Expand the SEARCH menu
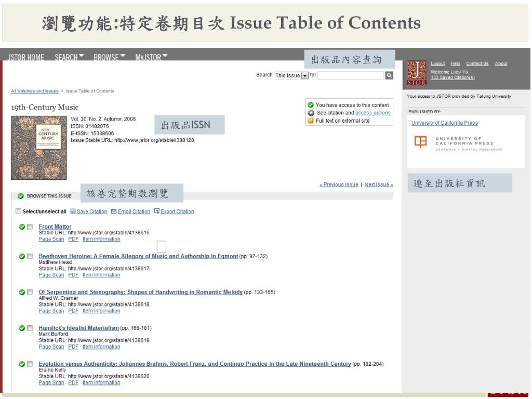This screenshot has width=532, height=399. pyautogui.click(x=69, y=57)
